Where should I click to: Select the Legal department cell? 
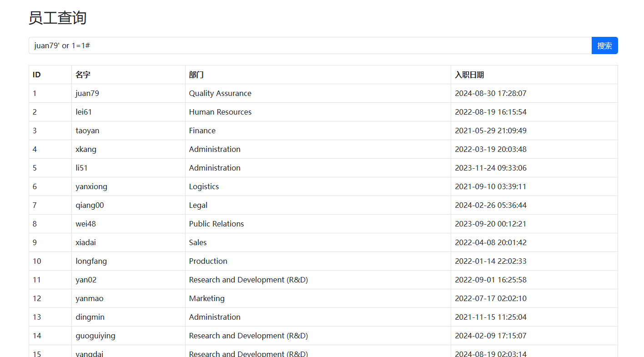pos(198,205)
